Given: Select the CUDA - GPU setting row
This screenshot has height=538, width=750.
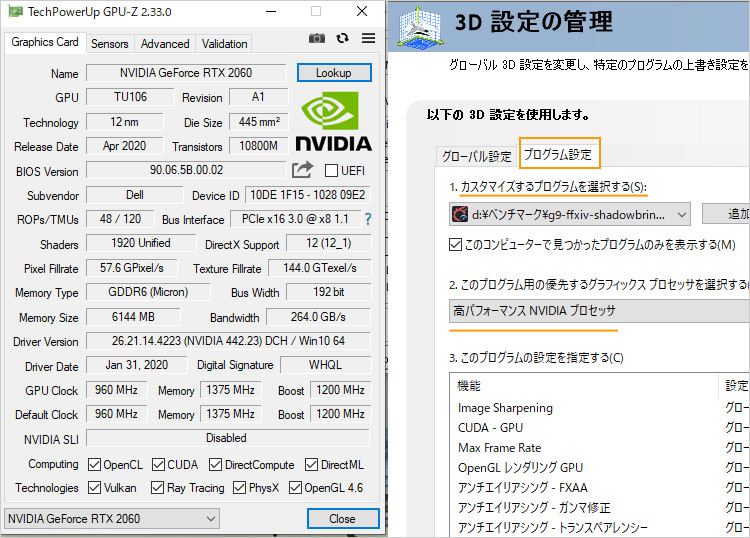Looking at the screenshot, I should pos(599,428).
